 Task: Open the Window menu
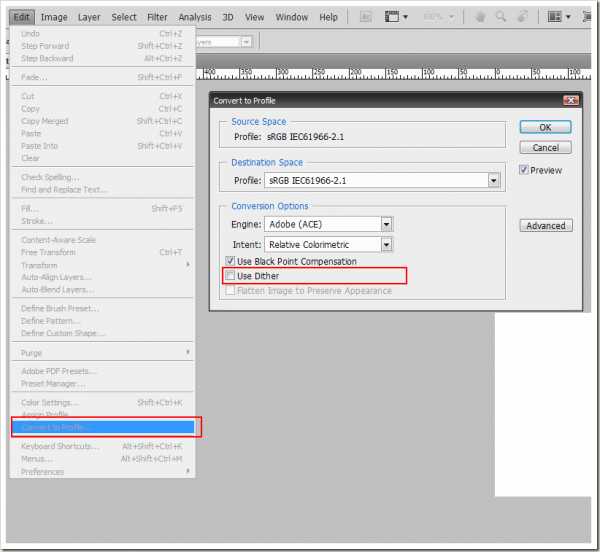coord(292,17)
